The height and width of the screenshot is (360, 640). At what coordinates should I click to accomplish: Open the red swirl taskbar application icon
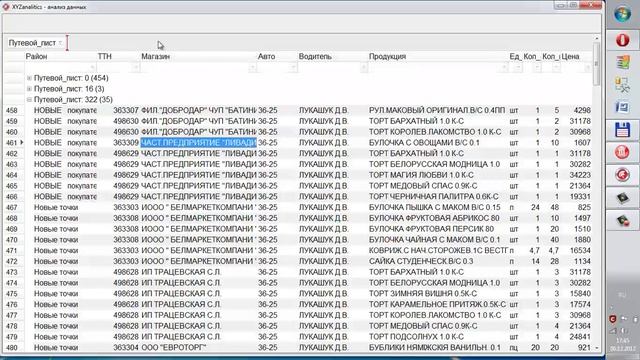(x=622, y=175)
